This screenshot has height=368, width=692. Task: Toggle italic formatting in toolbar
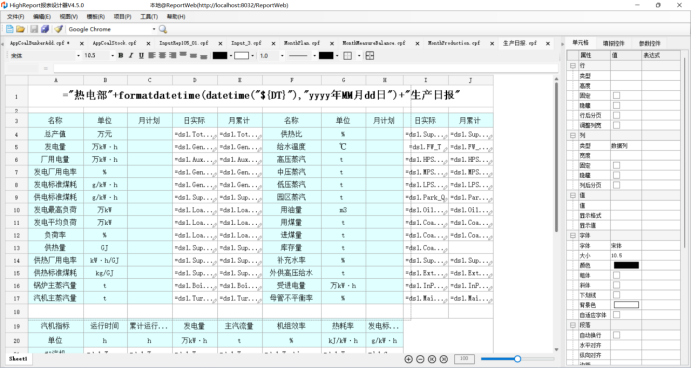[131, 56]
